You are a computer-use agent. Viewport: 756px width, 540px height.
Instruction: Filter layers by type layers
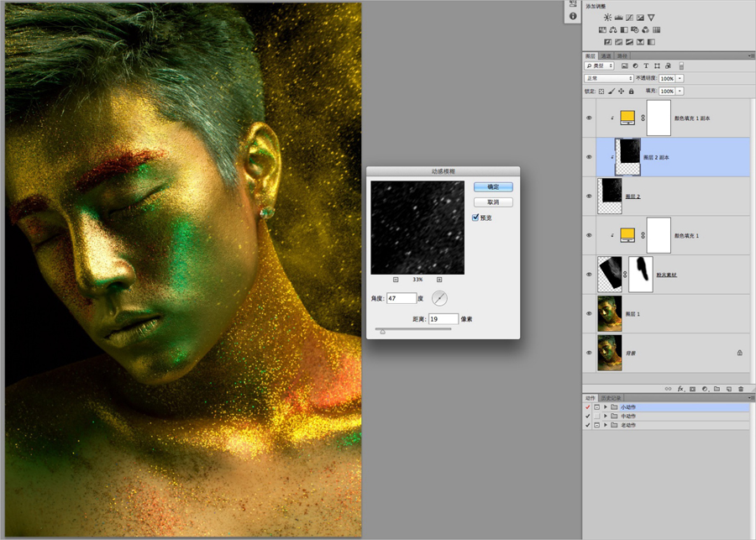pos(646,66)
